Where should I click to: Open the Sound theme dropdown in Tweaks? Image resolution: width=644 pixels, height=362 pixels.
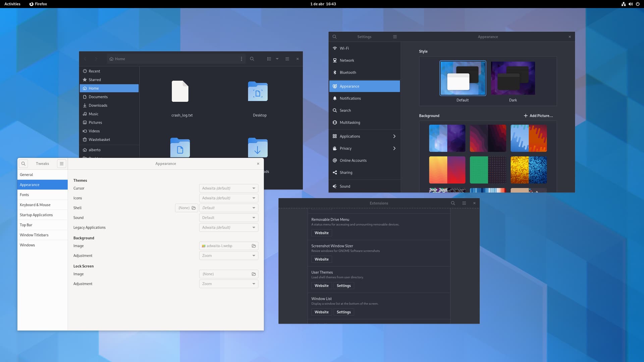[228, 218]
